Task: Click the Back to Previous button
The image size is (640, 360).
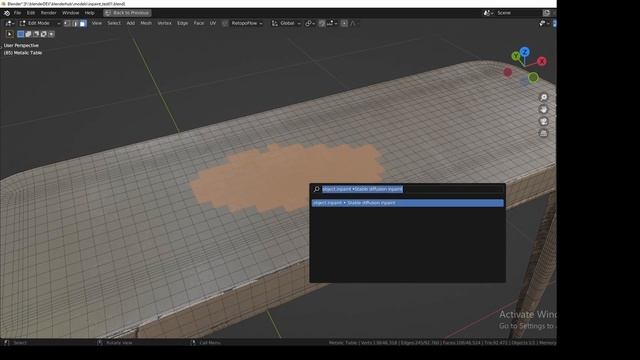Action: click(x=127, y=13)
